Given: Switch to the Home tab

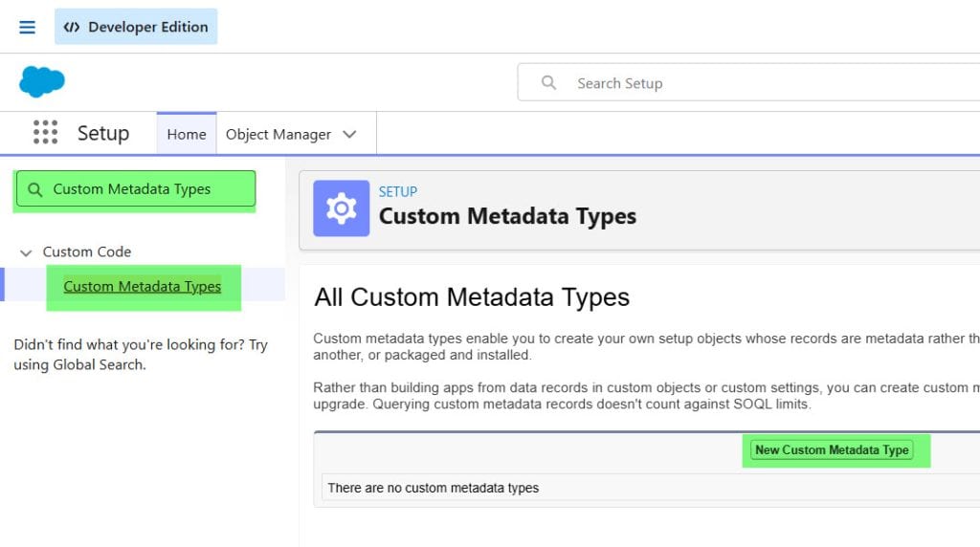Looking at the screenshot, I should pos(187,134).
